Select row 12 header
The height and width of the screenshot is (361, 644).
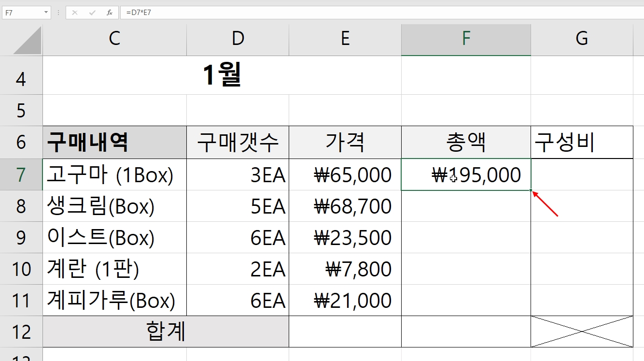21,332
